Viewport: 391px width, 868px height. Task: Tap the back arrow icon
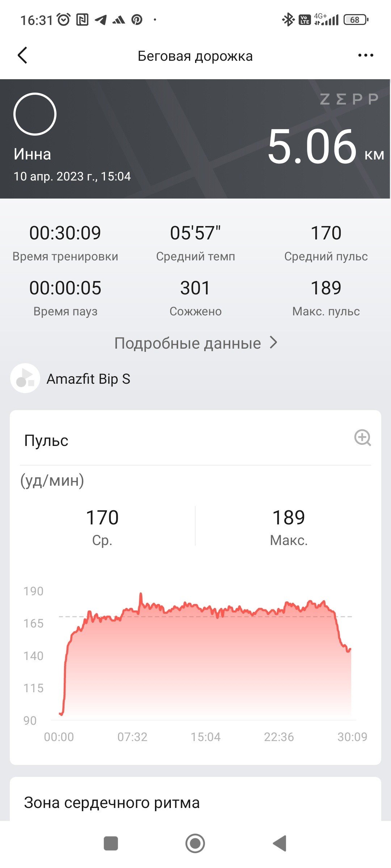pyautogui.click(x=22, y=55)
